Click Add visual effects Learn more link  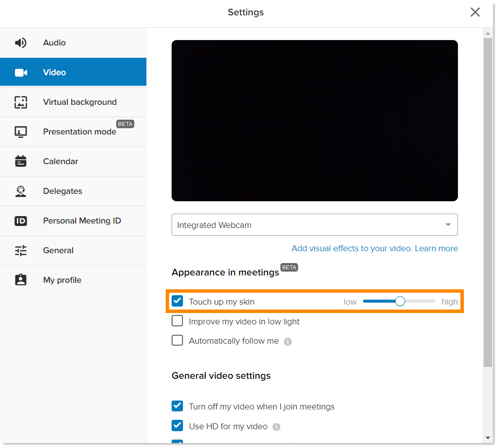pos(375,248)
